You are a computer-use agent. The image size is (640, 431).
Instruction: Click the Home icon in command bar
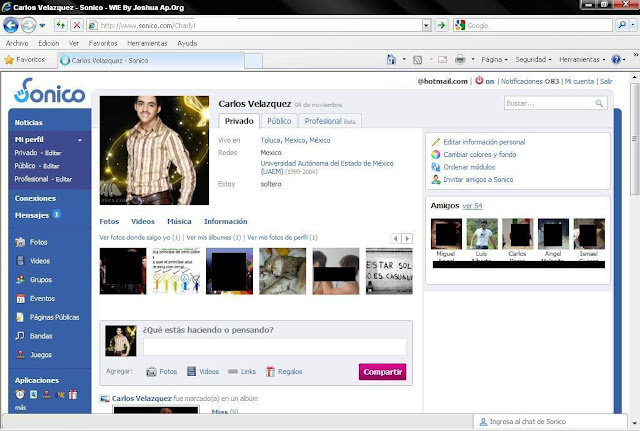point(391,60)
